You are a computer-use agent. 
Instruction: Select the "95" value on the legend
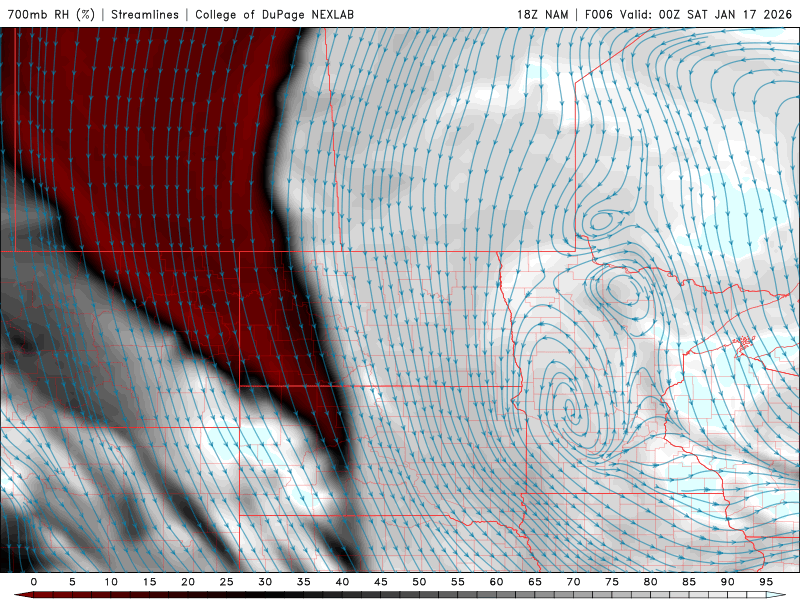[766, 582]
